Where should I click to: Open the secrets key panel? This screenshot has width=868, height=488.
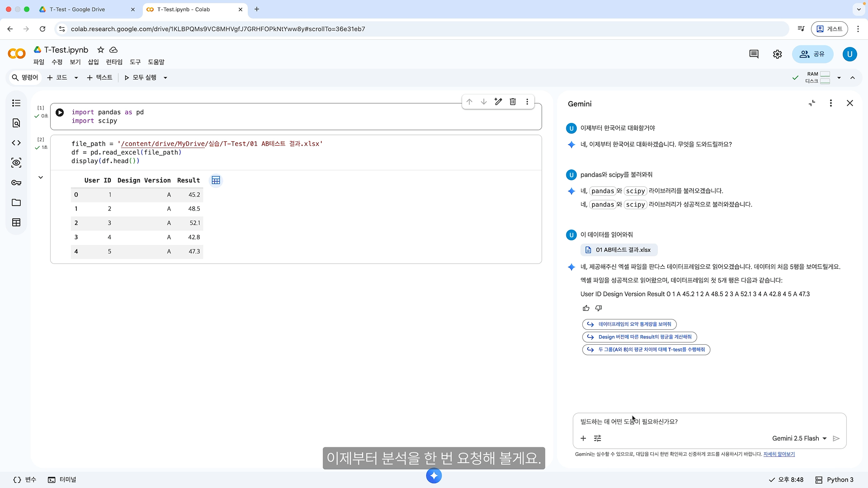click(x=16, y=183)
